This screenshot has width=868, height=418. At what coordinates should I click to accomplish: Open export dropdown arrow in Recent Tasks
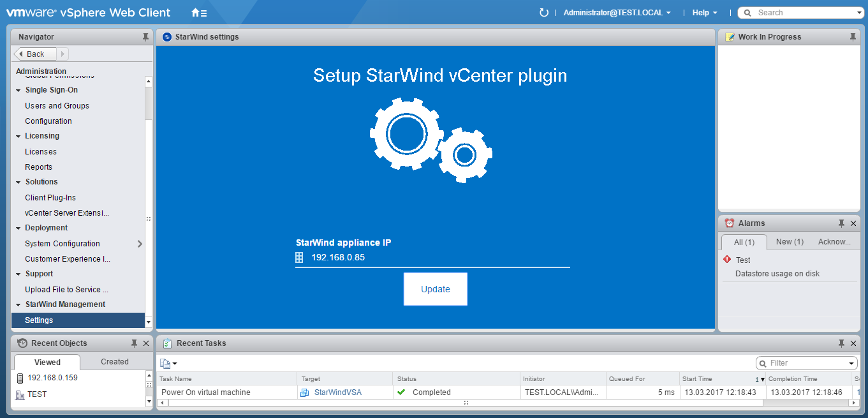point(175,364)
